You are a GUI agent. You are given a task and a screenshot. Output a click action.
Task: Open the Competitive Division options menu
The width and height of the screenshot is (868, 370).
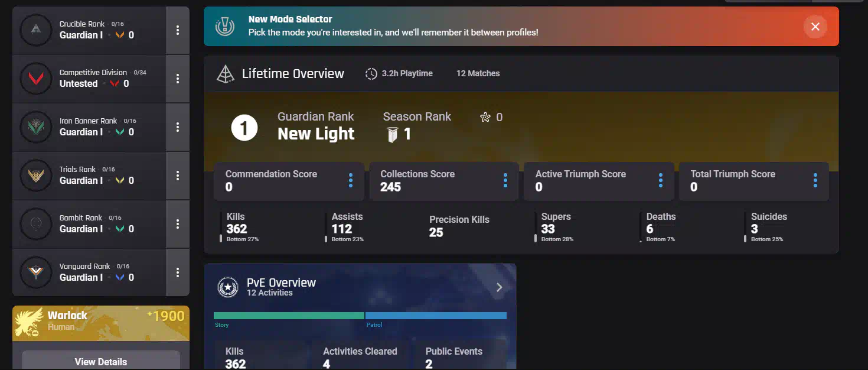[178, 79]
